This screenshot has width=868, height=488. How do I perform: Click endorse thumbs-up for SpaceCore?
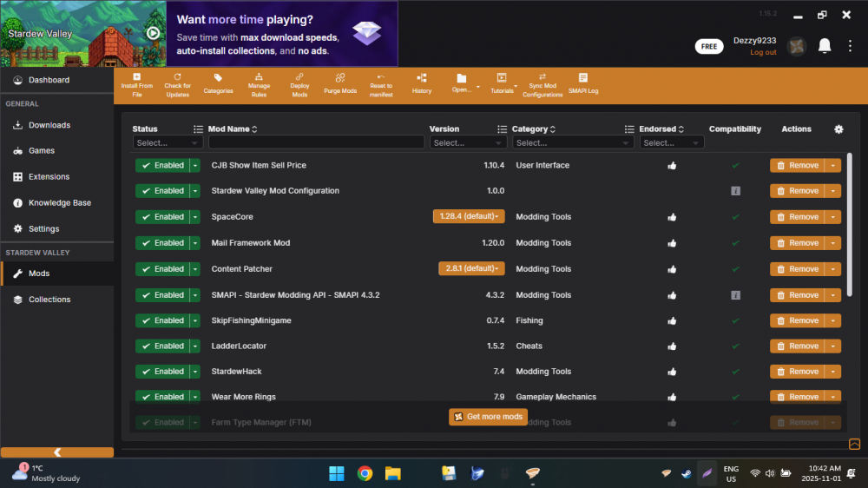point(672,217)
